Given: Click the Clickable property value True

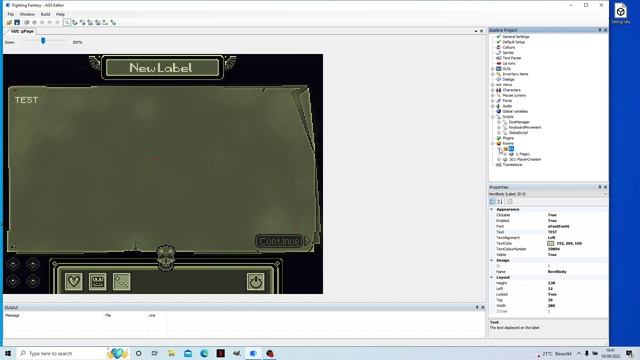Looking at the screenshot, I should point(552,215).
